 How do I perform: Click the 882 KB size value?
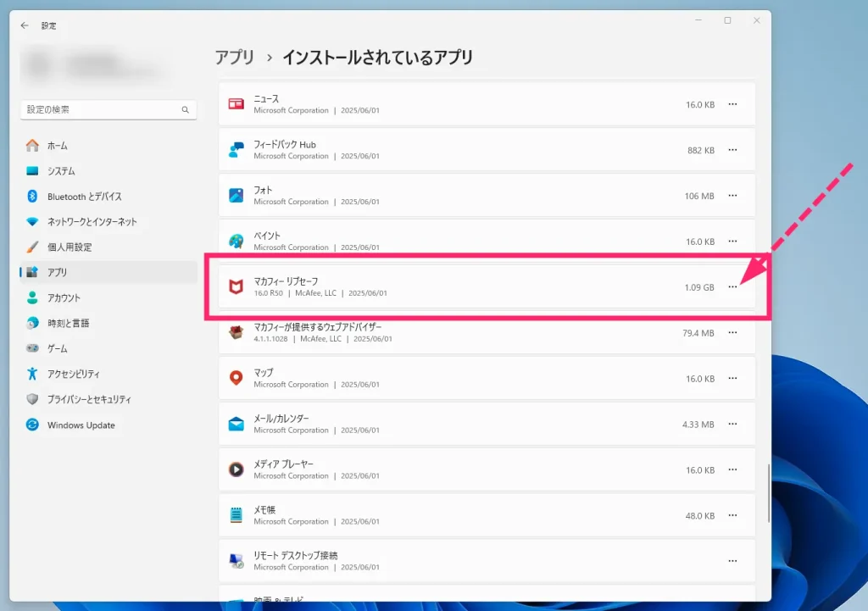point(701,151)
